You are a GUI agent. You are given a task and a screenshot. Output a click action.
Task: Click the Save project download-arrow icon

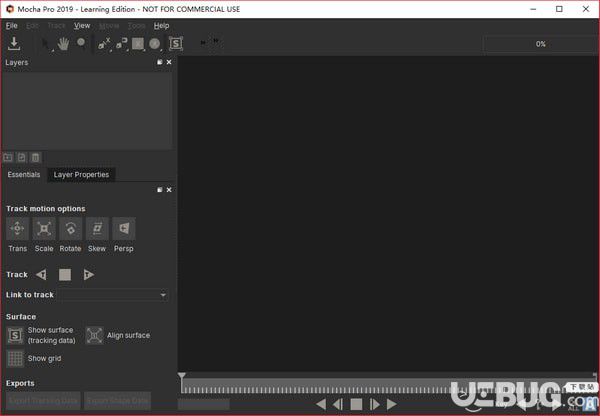[x=14, y=44]
